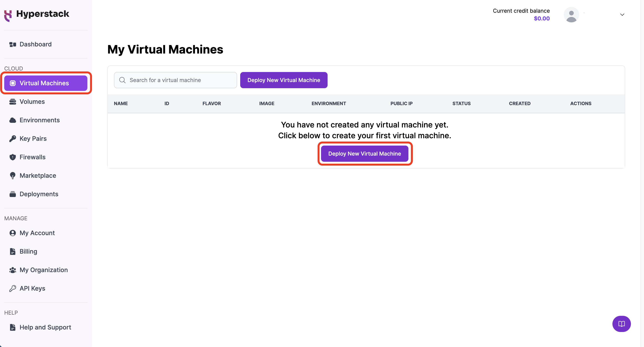The height and width of the screenshot is (347, 644).
Task: Click the My Account person icon
Action: point(13,233)
